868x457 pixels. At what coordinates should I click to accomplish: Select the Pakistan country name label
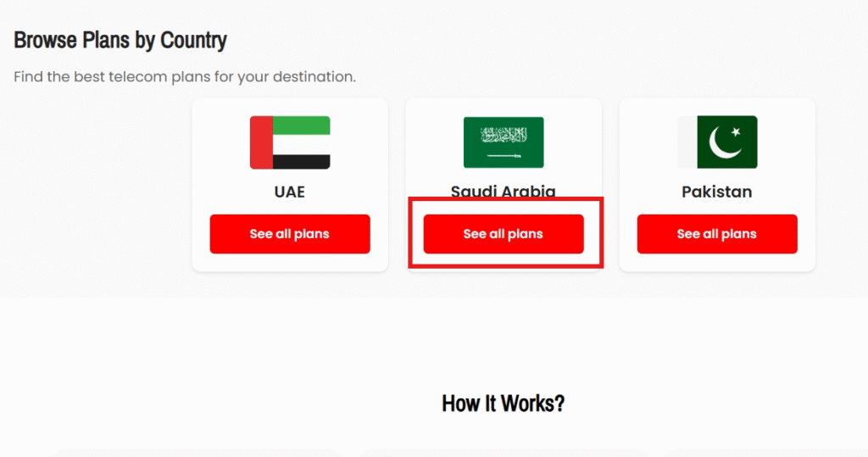[717, 192]
